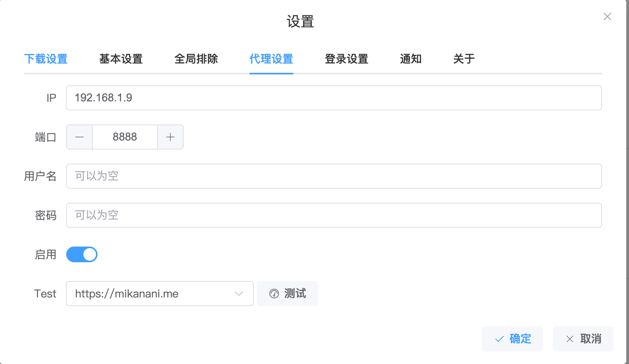Viewport: 629px width, 364px height.
Task: Focus the port number field 8888
Action: [x=125, y=137]
